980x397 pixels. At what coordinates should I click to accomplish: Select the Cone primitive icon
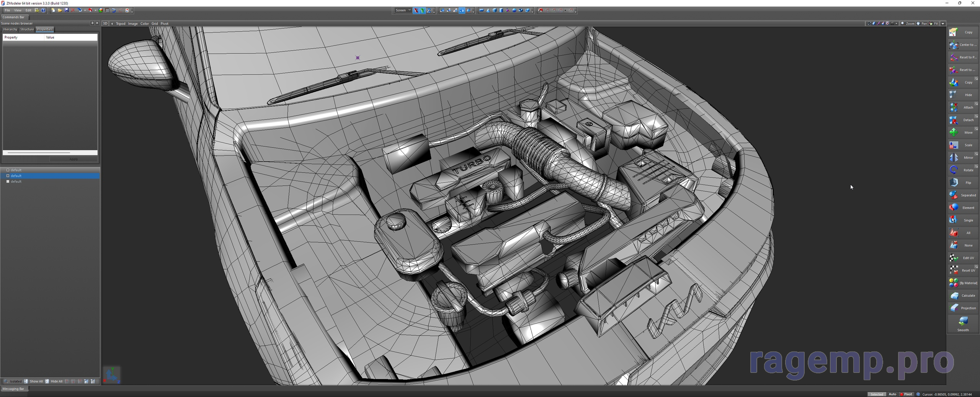488,10
